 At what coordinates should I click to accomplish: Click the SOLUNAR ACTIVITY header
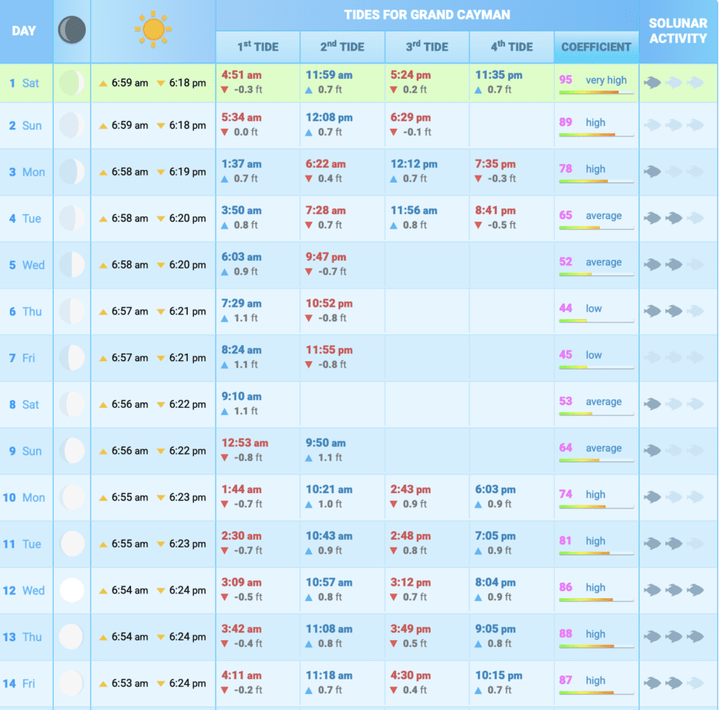(x=677, y=31)
